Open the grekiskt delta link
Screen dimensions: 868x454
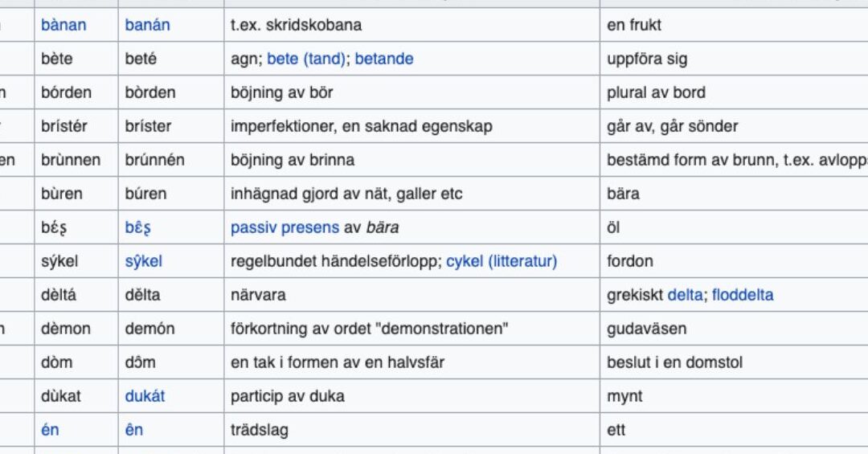[686, 295]
